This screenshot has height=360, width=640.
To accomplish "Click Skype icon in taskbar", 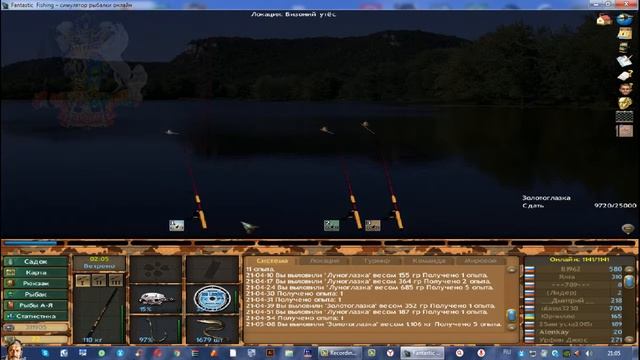I will pyautogui.click(x=44, y=353).
